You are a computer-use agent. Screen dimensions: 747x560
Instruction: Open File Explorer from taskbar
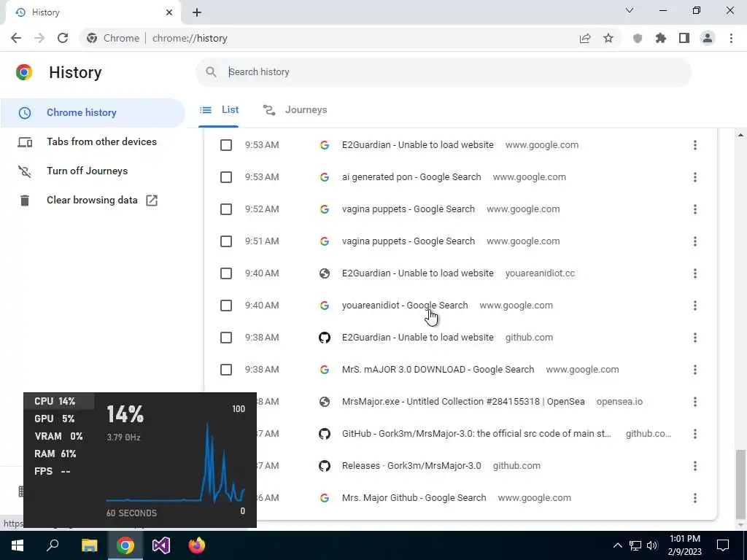[x=89, y=545]
